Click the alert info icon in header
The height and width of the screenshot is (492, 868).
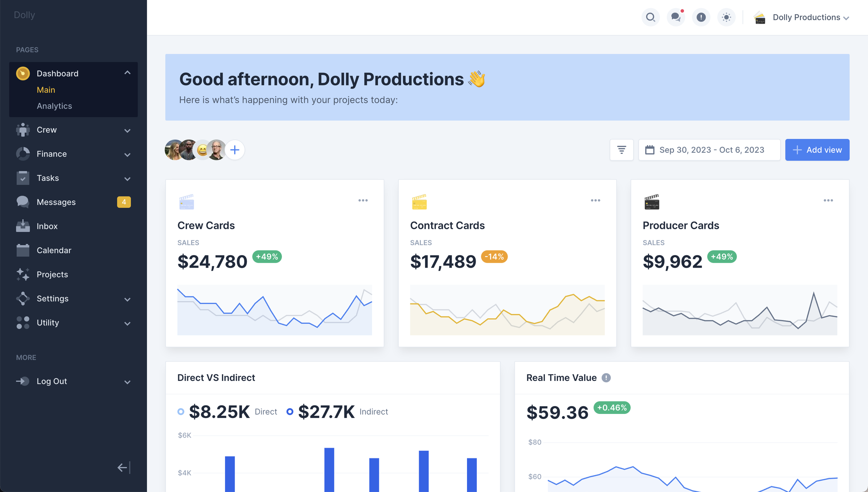pos(701,17)
